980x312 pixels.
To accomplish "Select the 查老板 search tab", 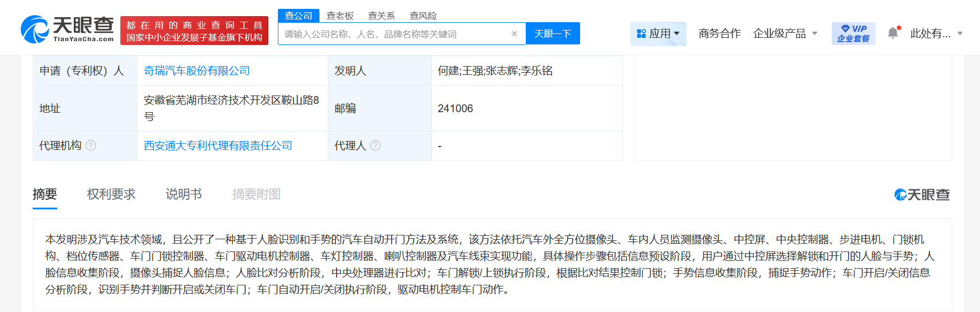I will [x=340, y=16].
